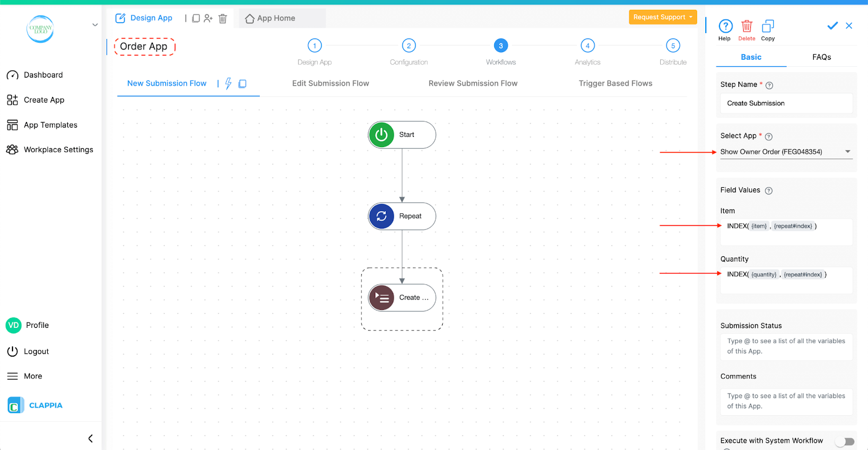Click the Design App edit icon
This screenshot has width=868, height=450.
120,18
